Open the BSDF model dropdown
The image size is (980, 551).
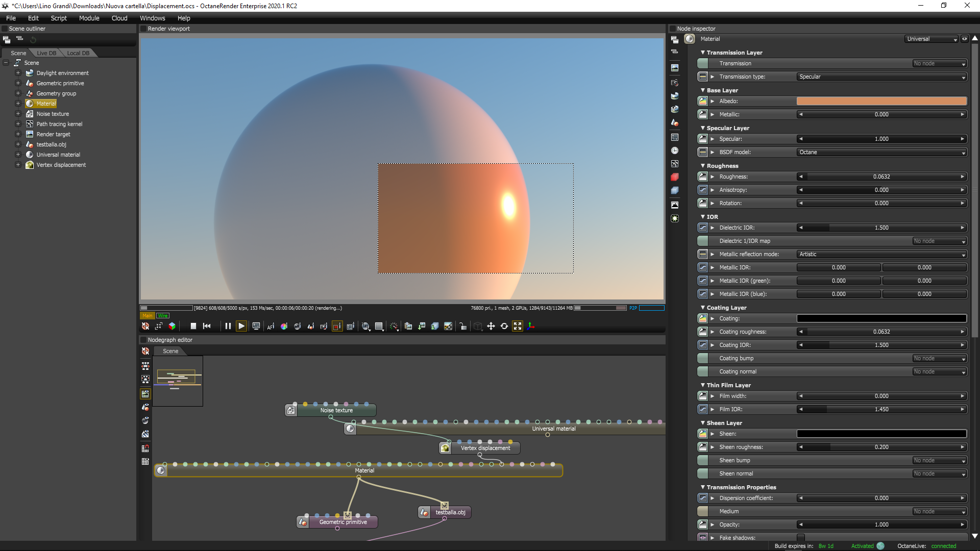[x=881, y=152]
